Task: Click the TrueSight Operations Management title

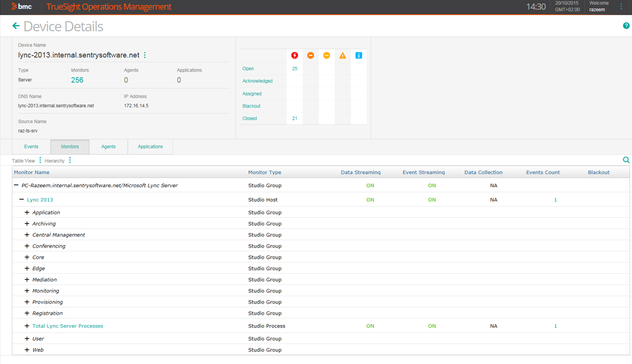Action: click(109, 7)
